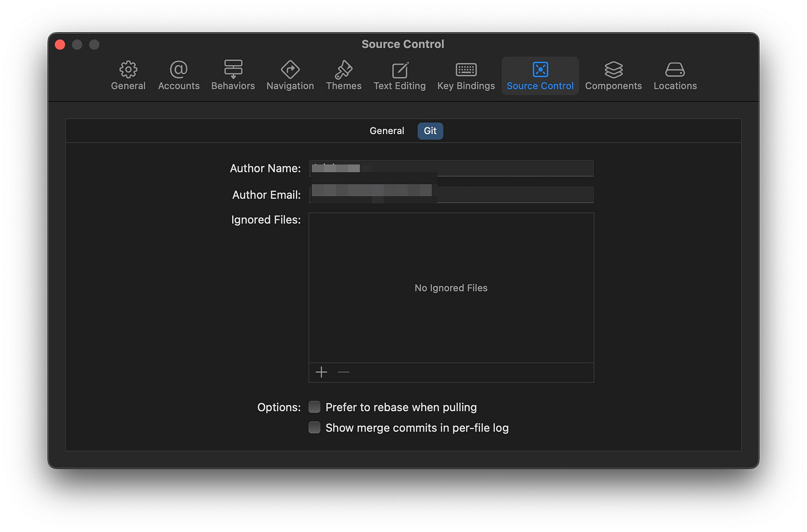Select the Source Control toolbar item

(x=540, y=75)
